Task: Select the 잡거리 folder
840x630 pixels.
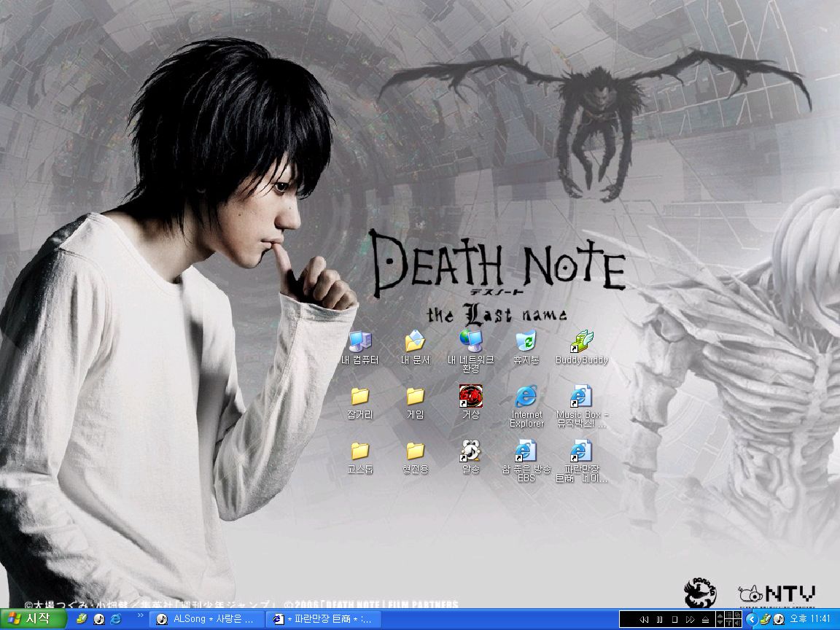Action: 360,402
